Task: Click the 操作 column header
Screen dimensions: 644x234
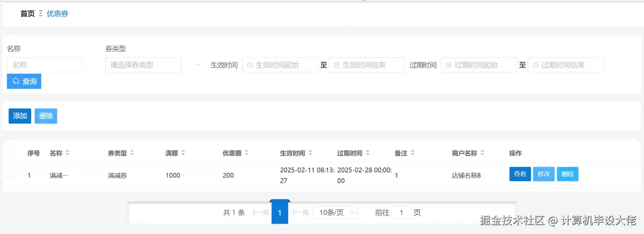Action: 516,153
